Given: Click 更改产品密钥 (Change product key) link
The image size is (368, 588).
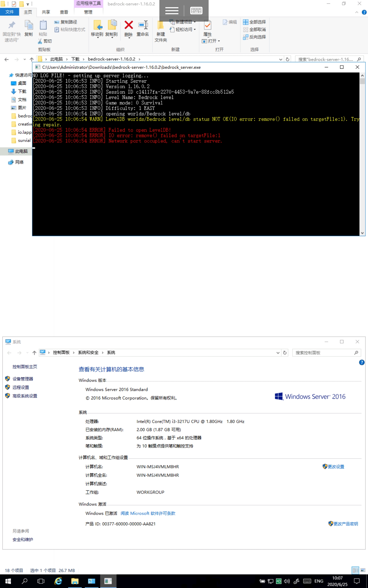Looking at the screenshot, I should tap(346, 524).
